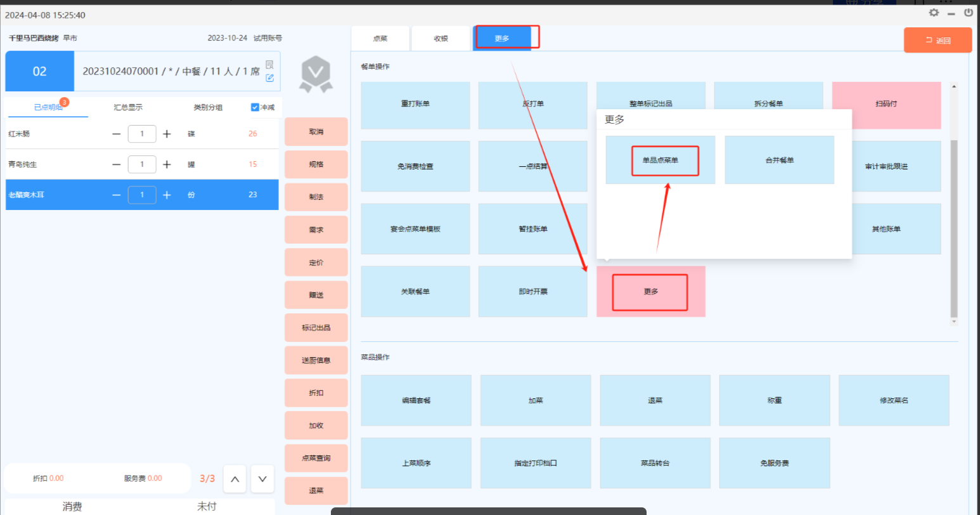Open the receipt icon on order header
This screenshot has width=980, height=515.
[269, 65]
